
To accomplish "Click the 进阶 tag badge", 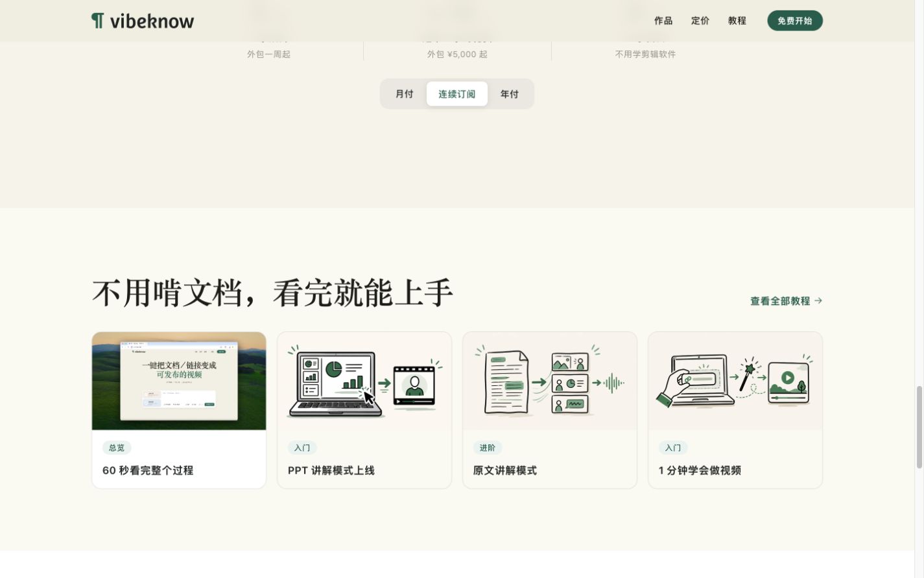I will [488, 448].
